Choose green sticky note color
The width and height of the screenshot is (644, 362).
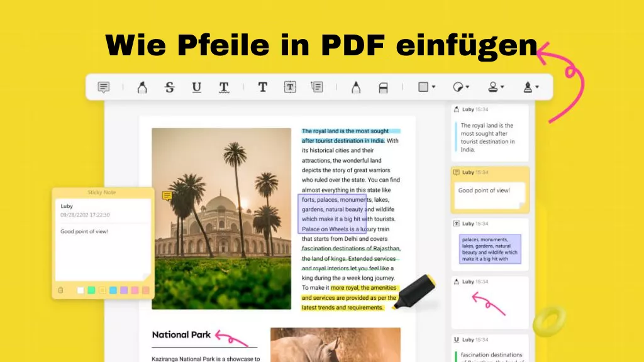coord(91,290)
